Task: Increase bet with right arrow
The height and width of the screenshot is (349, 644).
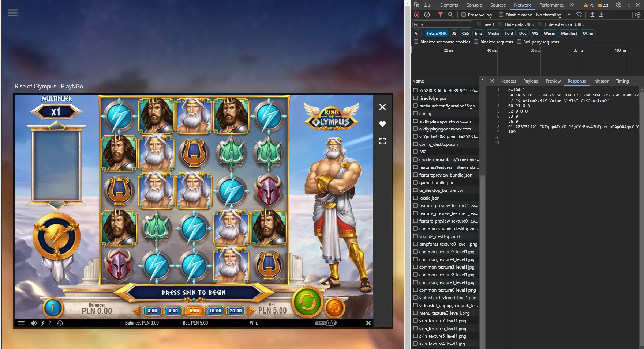Action: pos(252,311)
